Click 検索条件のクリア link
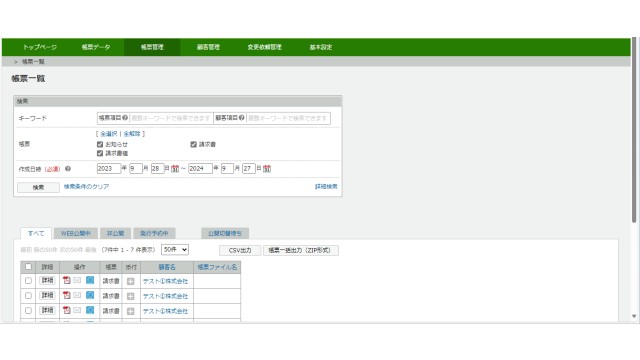 86,187
